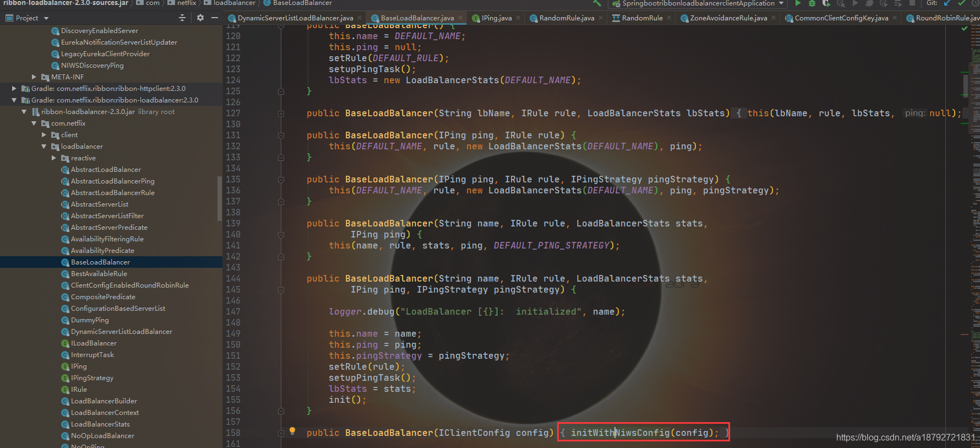The width and height of the screenshot is (980, 448).
Task: Open Project panel settings gear
Action: [x=200, y=18]
